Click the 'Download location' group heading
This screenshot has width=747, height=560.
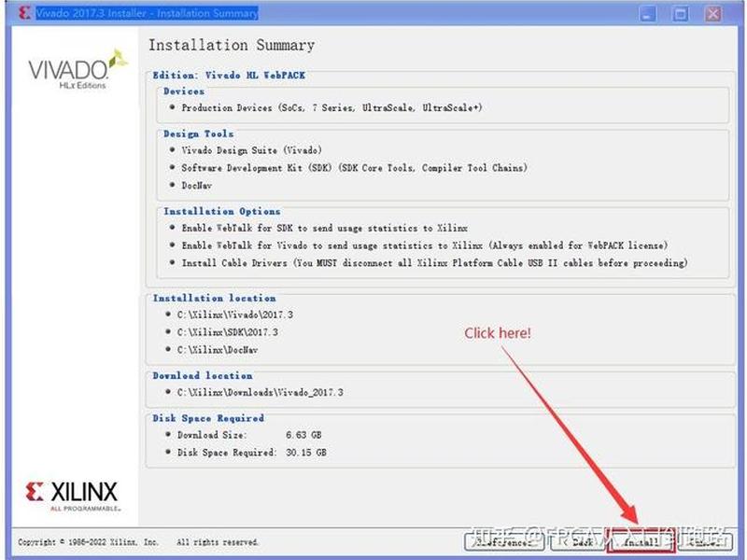pyautogui.click(x=203, y=376)
